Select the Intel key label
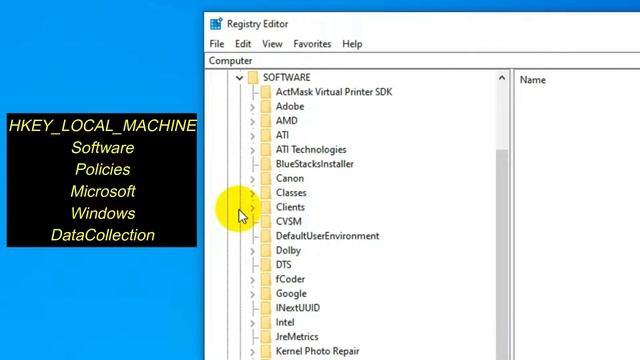The width and height of the screenshot is (640, 360). [285, 322]
